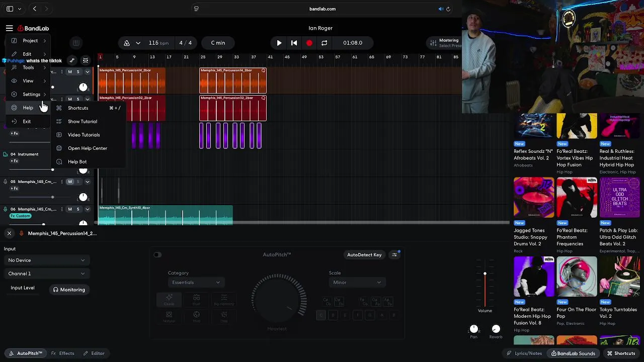644x362 pixels.
Task: Click the Fx Custom badge on track 06
Action: [x=21, y=216]
